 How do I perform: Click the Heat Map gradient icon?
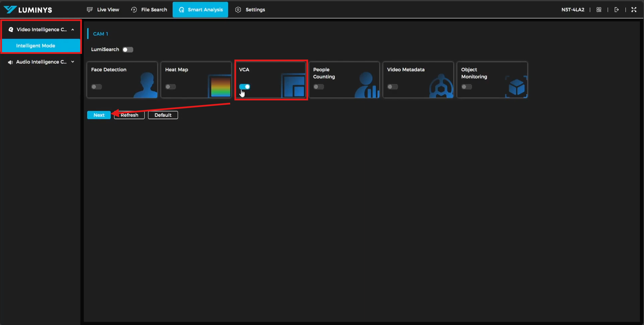click(220, 86)
